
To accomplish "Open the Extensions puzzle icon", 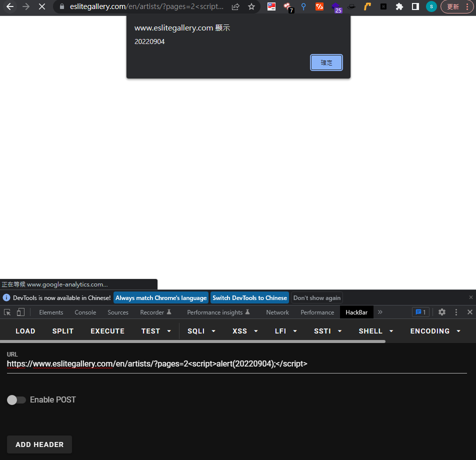I will click(399, 6).
